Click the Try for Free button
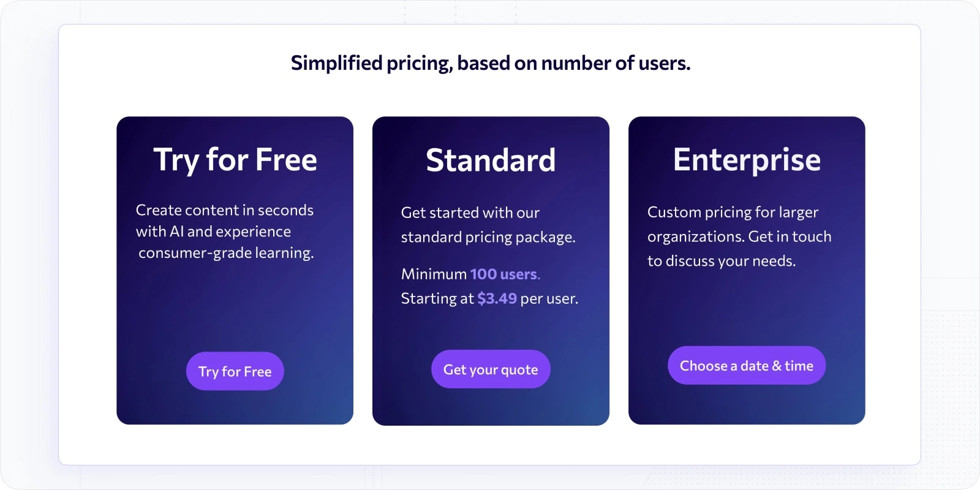The height and width of the screenshot is (490, 980). (235, 371)
